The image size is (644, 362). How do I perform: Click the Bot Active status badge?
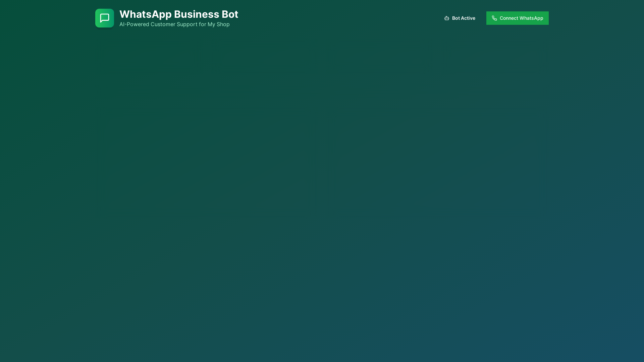click(x=460, y=18)
